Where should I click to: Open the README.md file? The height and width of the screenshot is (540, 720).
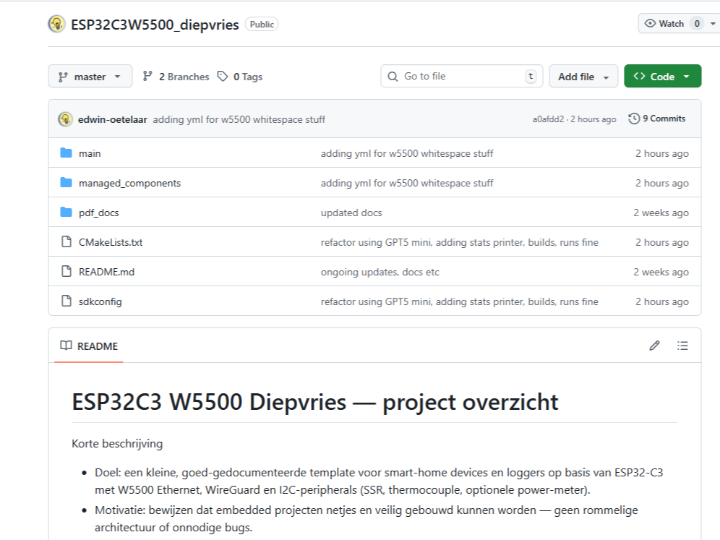[x=106, y=272]
